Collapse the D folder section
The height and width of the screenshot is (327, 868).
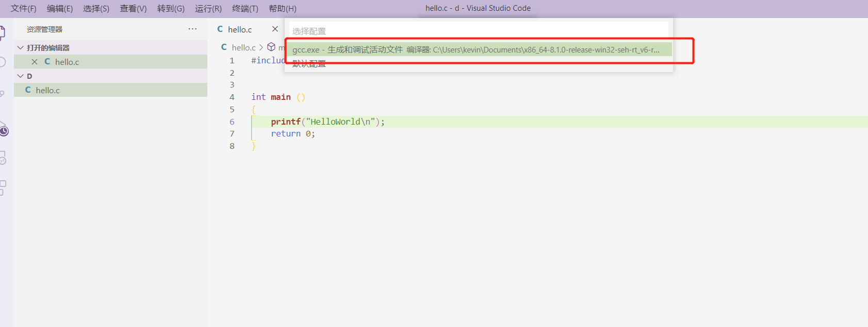(x=110, y=76)
